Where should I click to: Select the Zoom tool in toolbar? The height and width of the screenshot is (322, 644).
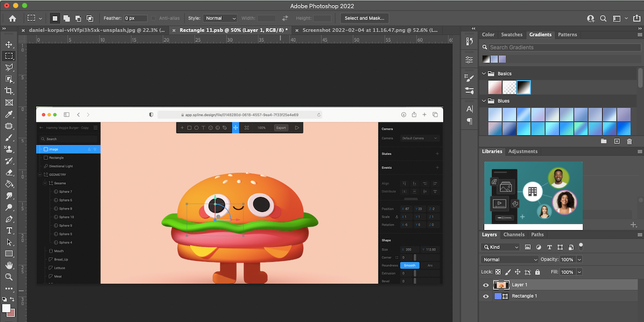click(9, 277)
